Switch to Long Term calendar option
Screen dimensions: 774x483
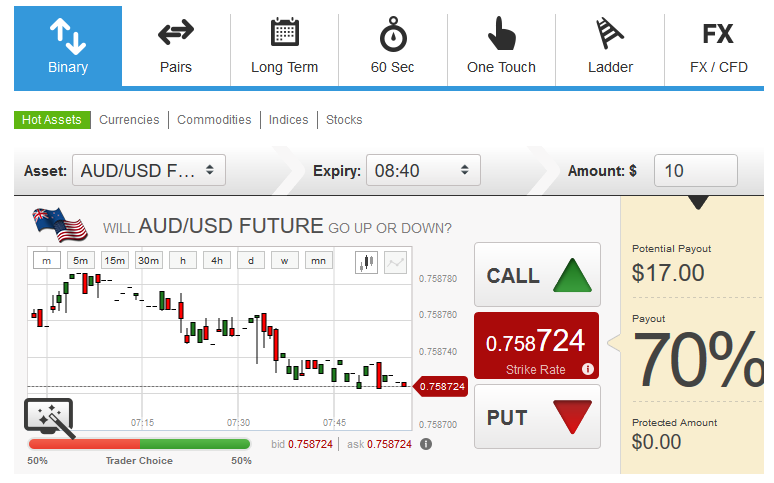point(284,47)
